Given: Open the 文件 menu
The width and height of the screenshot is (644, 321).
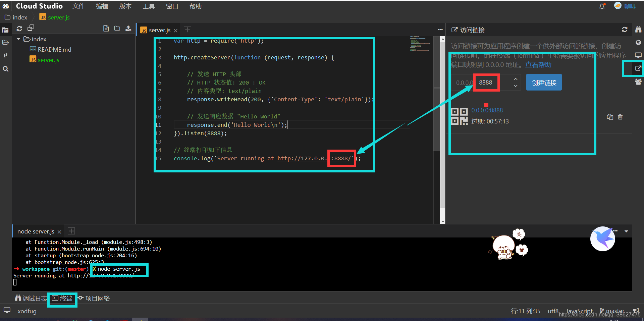Looking at the screenshot, I should [79, 6].
